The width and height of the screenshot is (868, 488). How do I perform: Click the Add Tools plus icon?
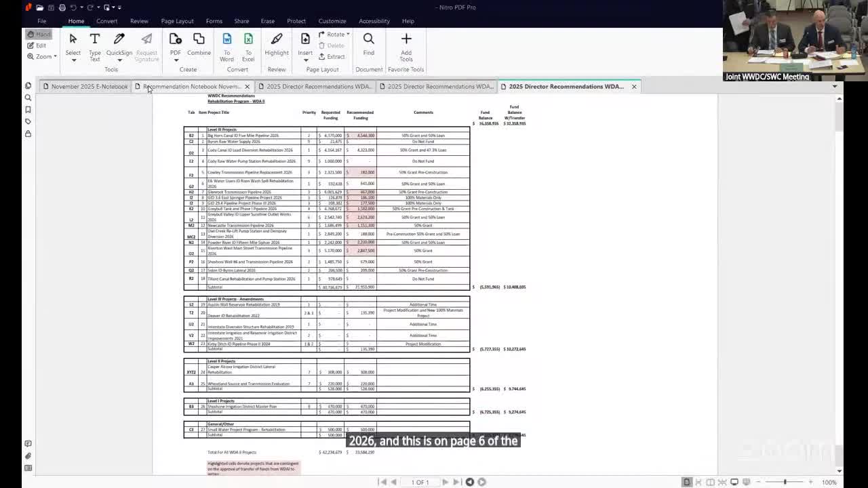click(x=406, y=45)
